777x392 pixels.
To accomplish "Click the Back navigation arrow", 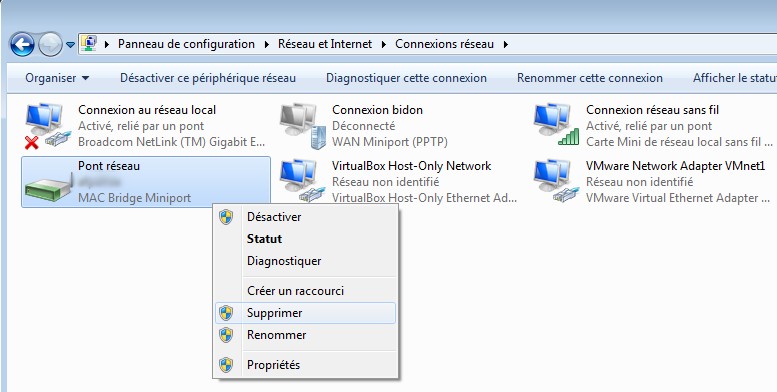I will (22, 45).
